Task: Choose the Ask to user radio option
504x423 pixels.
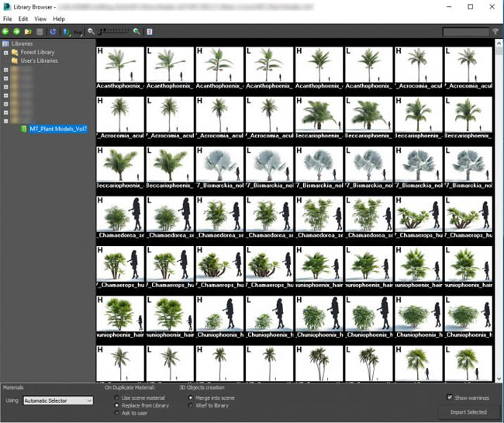Action: click(116, 414)
